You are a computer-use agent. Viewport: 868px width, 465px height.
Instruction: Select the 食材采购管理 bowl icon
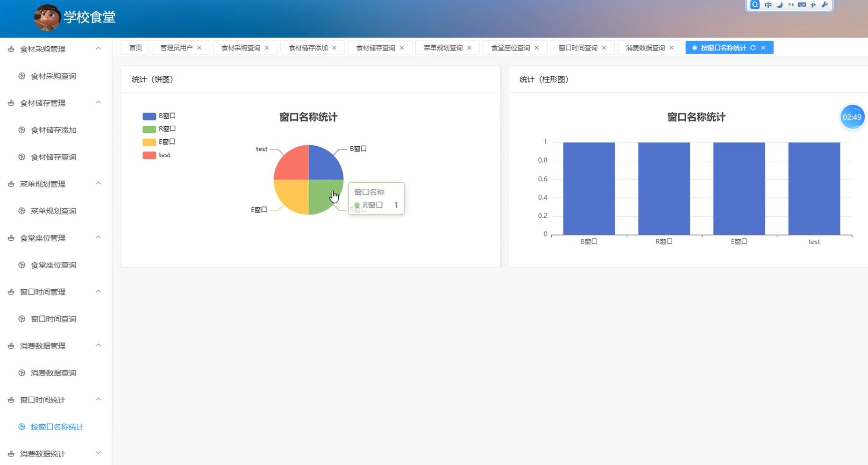pyautogui.click(x=10, y=49)
